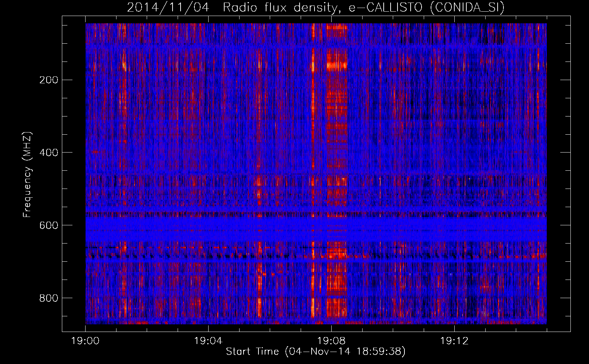Click the 200 frequency tick label

coord(49,80)
